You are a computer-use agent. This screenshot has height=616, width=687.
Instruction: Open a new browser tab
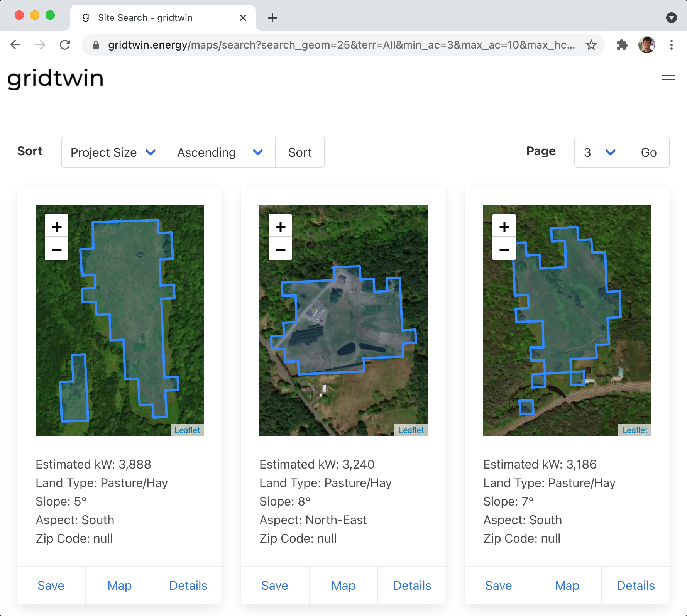coord(272,17)
